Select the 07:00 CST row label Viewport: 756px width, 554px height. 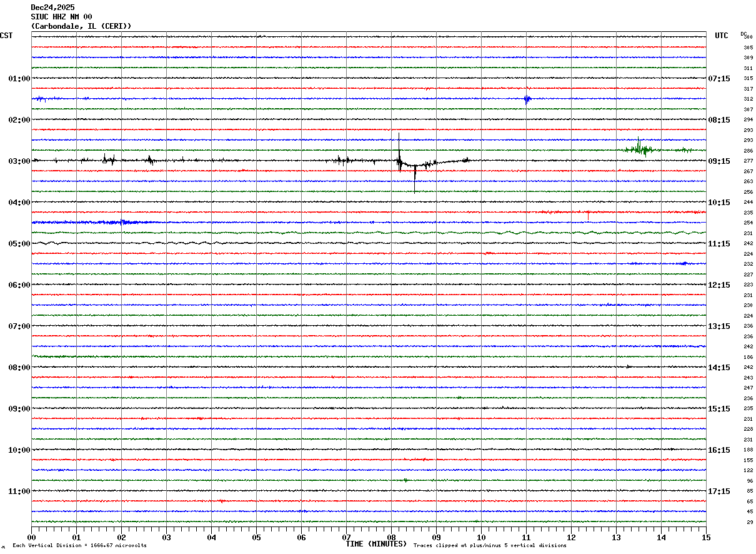pos(19,326)
